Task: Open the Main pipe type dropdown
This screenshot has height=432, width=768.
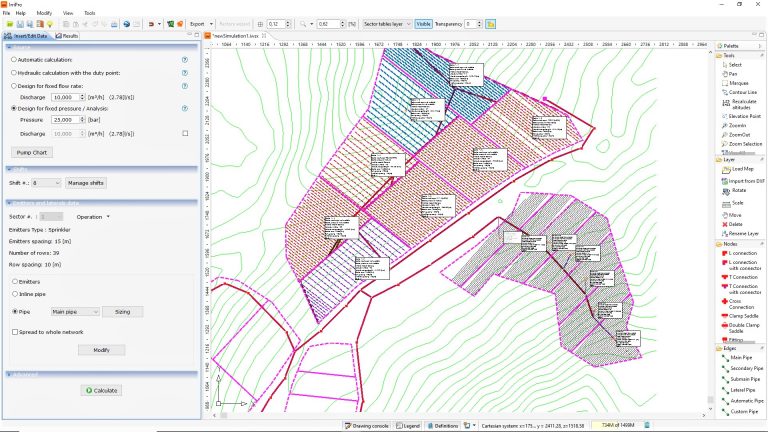Action: [x=75, y=312]
